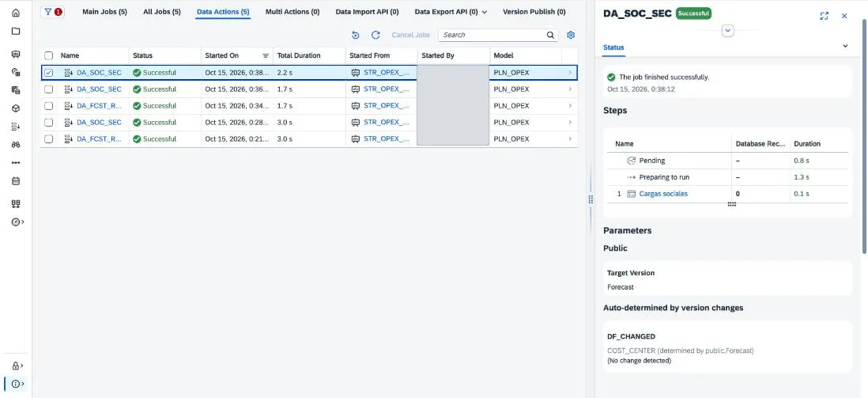
Task: Check the DA_FCST_R row started at 0:21
Action: tap(49, 139)
